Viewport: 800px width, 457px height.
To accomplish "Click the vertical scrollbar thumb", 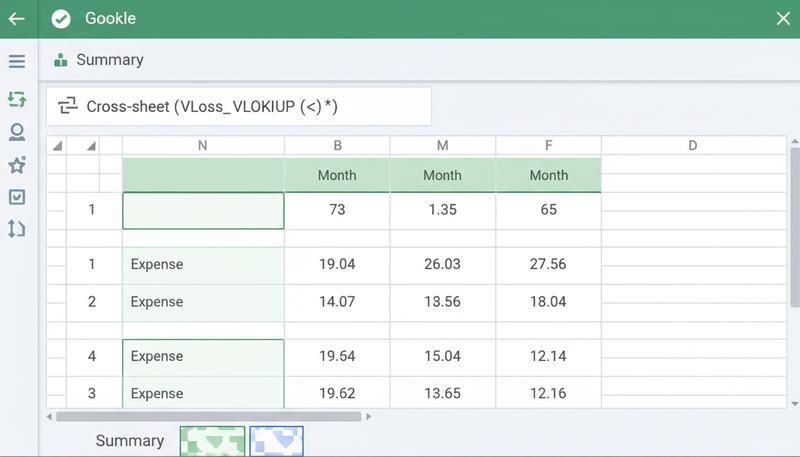I will pyautogui.click(x=794, y=227).
